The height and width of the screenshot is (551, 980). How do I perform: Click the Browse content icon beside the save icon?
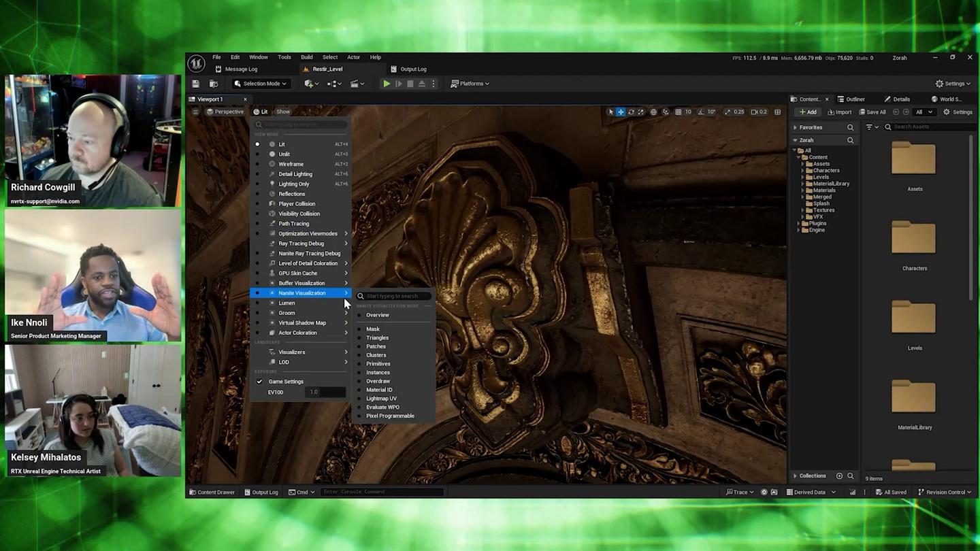(214, 84)
